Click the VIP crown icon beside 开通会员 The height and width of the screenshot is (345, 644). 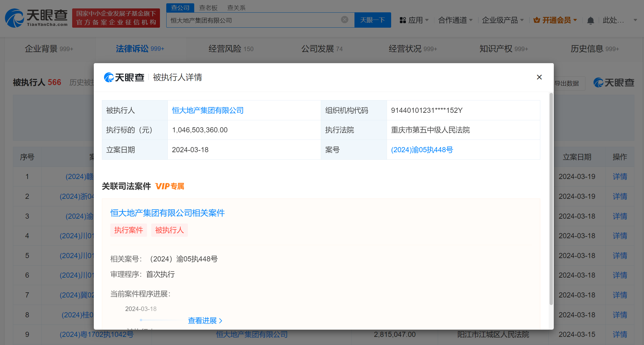[x=537, y=20]
